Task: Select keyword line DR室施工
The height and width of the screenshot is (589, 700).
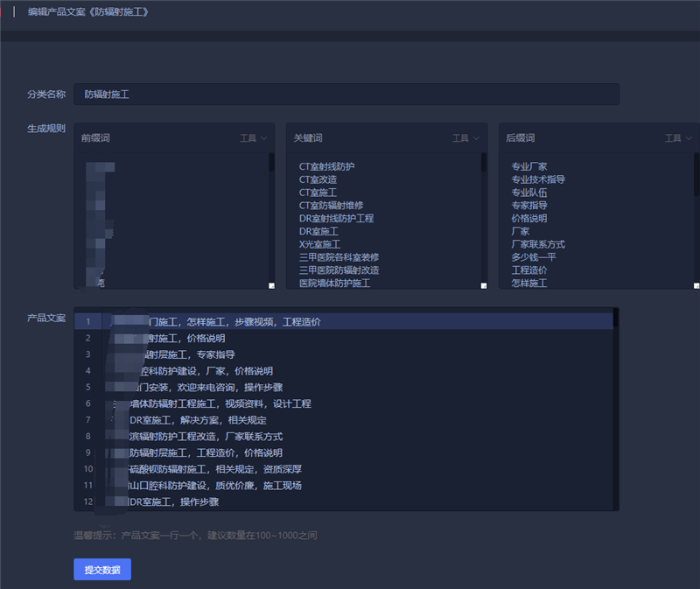Action: click(x=318, y=231)
